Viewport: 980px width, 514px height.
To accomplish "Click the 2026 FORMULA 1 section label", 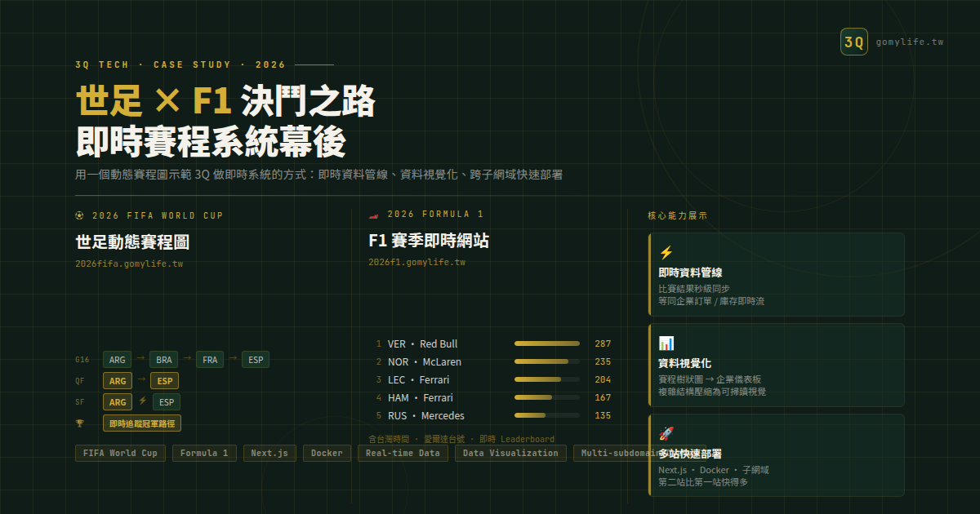I will [435, 215].
